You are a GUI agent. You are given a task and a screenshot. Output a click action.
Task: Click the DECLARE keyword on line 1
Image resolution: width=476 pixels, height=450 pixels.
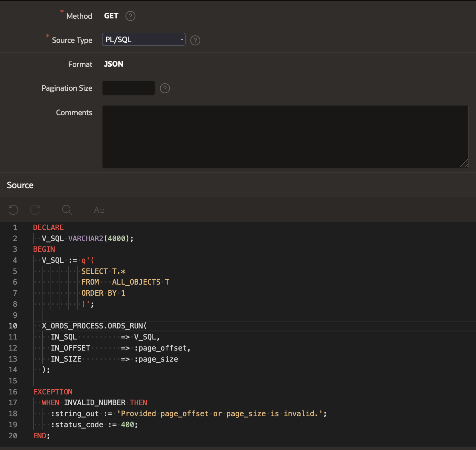[48, 228]
